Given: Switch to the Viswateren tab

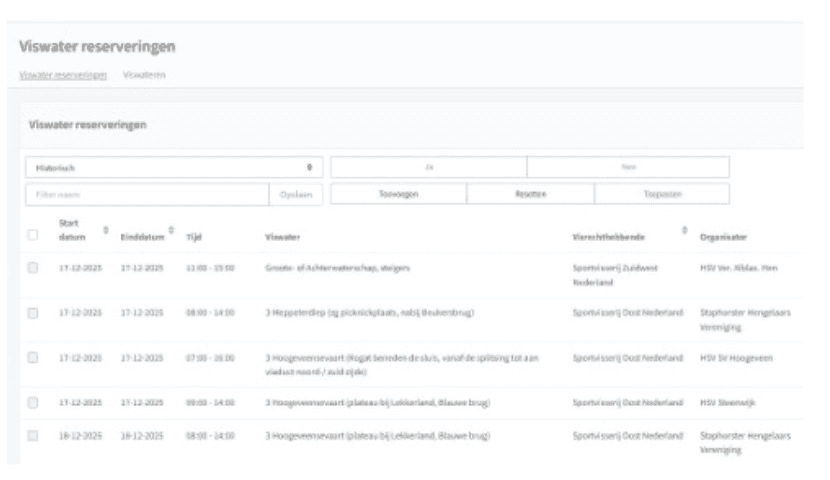Looking at the screenshot, I should pos(144,75).
